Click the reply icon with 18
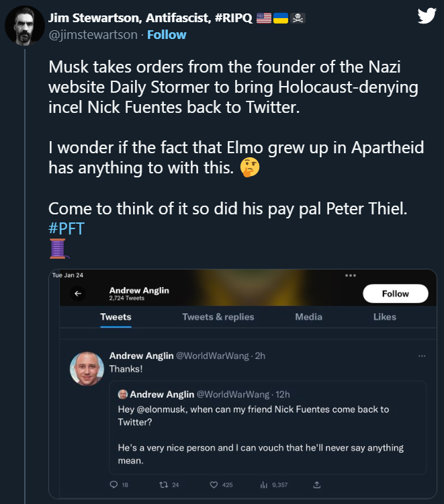Viewport: 444px width, 504px height. pyautogui.click(x=113, y=485)
